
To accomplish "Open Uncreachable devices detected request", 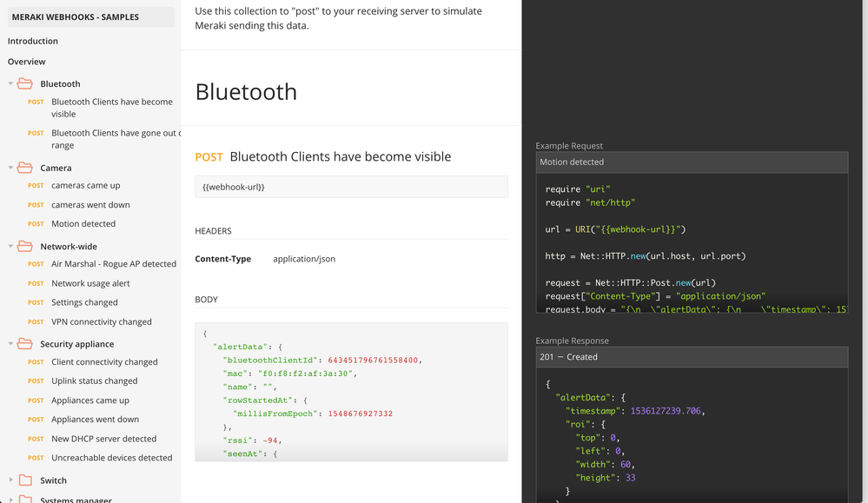I will pos(112,458).
